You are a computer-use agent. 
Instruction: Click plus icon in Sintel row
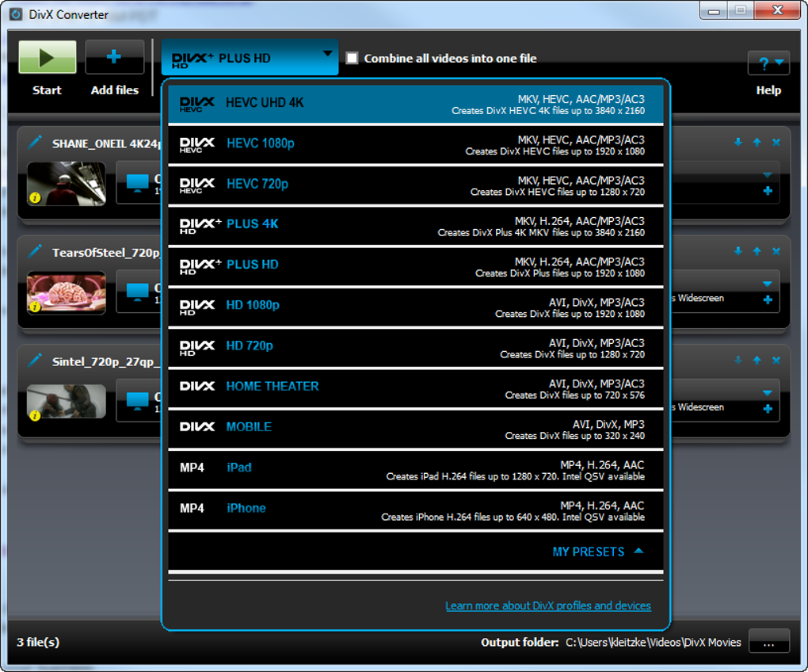click(x=768, y=409)
